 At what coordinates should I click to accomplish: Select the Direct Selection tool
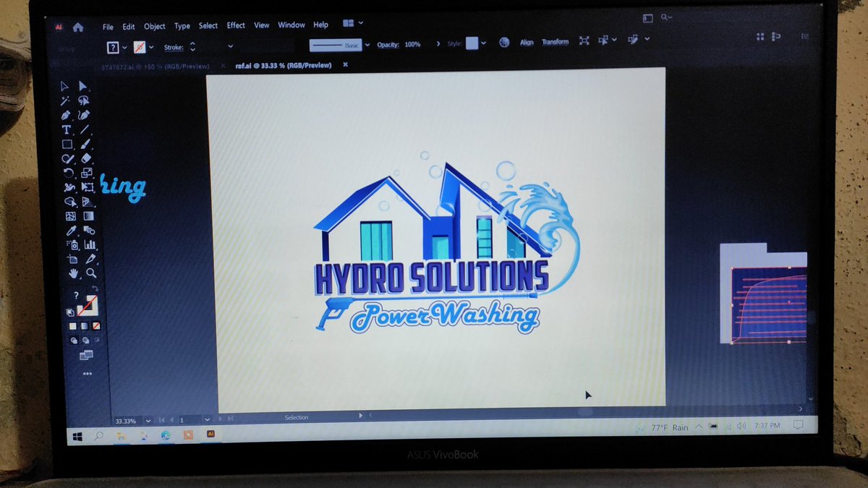[82, 86]
